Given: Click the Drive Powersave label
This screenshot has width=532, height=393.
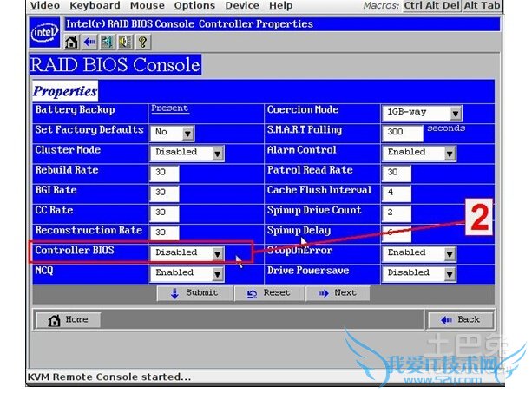Looking at the screenshot, I should click(308, 271).
